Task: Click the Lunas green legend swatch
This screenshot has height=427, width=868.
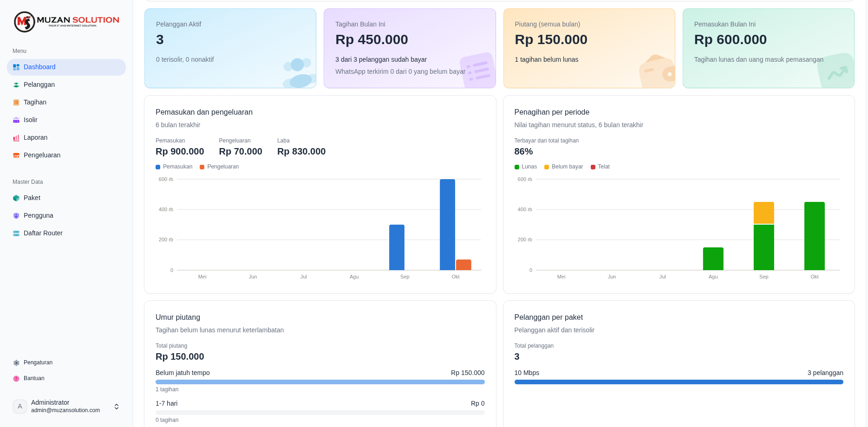Action: coord(517,167)
